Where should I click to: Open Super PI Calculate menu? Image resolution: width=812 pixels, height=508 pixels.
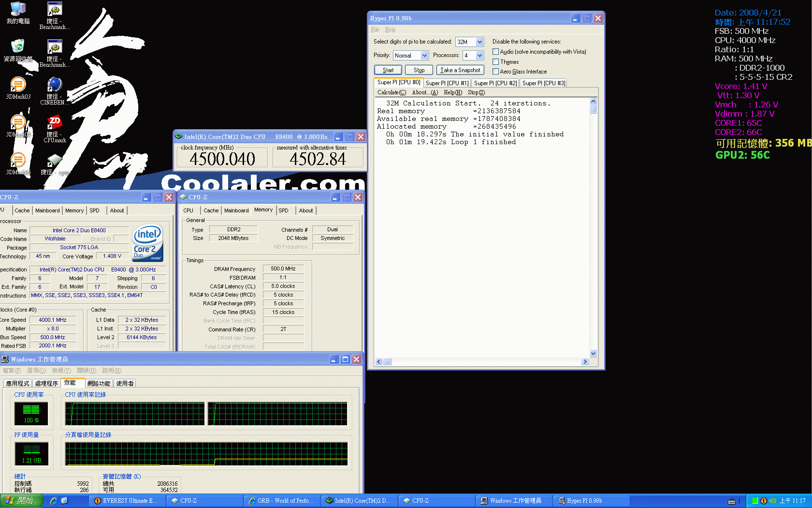[x=391, y=92]
